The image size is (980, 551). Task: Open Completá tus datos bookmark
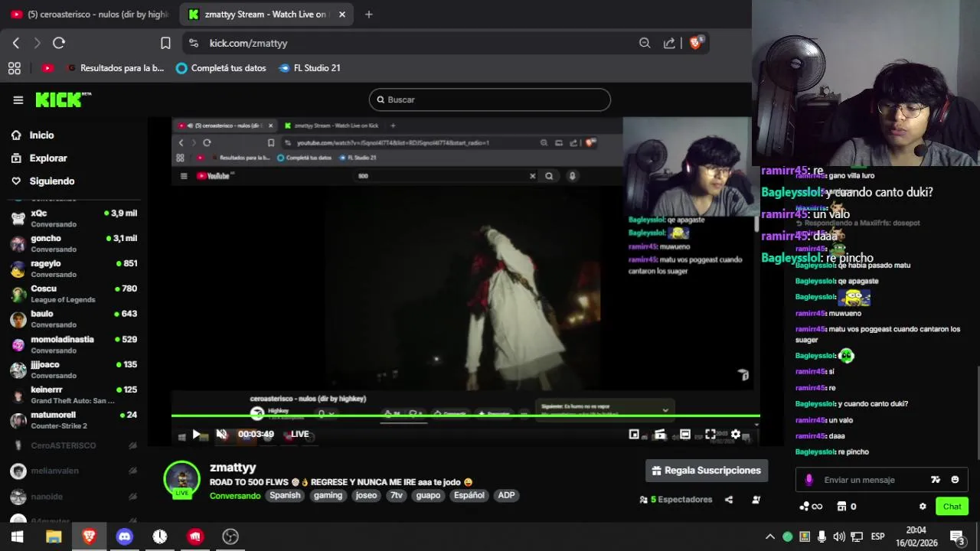coord(221,68)
